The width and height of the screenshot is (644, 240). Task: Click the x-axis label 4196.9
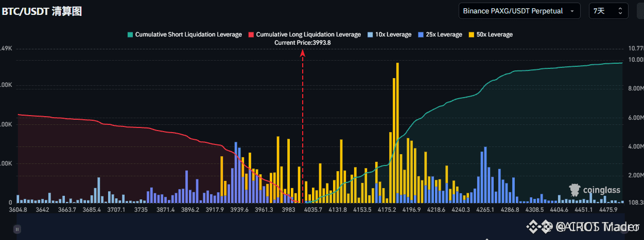pyautogui.click(x=412, y=210)
